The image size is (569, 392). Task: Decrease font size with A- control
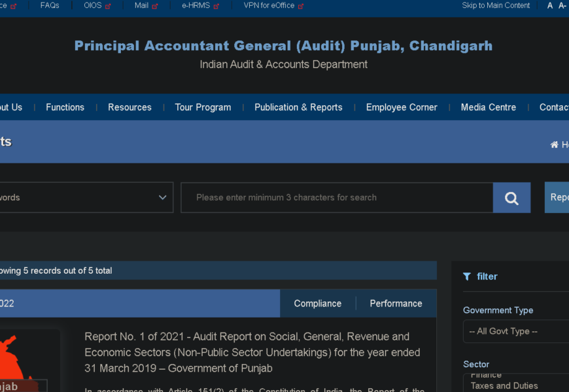click(x=562, y=6)
